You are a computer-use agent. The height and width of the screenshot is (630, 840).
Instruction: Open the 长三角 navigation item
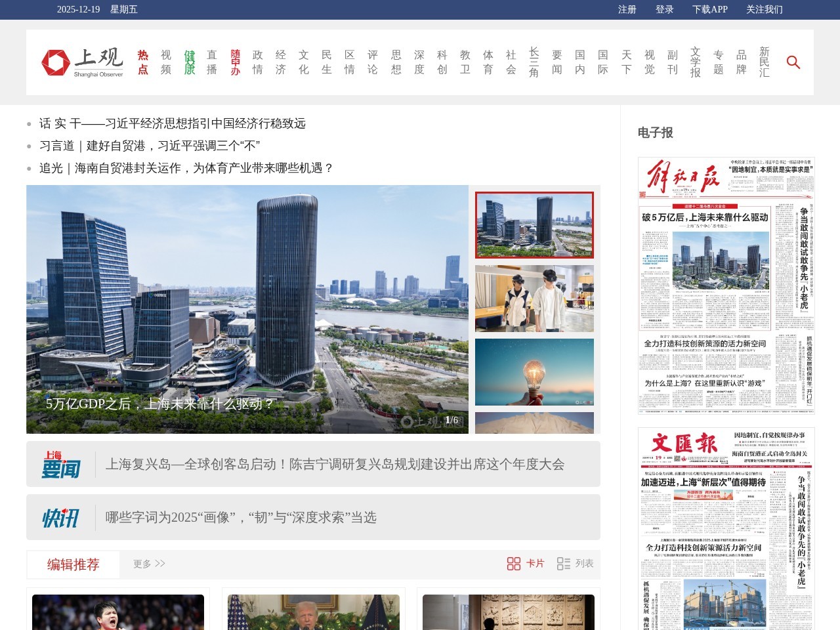click(x=534, y=62)
